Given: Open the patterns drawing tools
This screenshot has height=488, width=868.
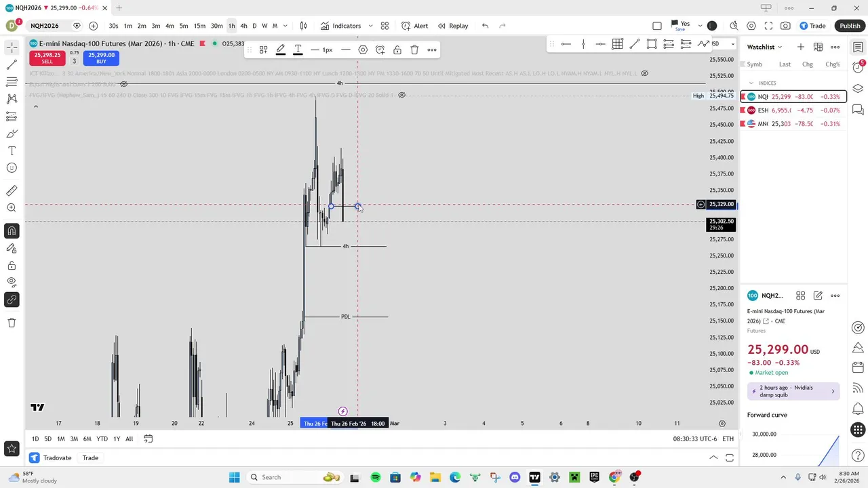Looking at the screenshot, I should coord(12,99).
